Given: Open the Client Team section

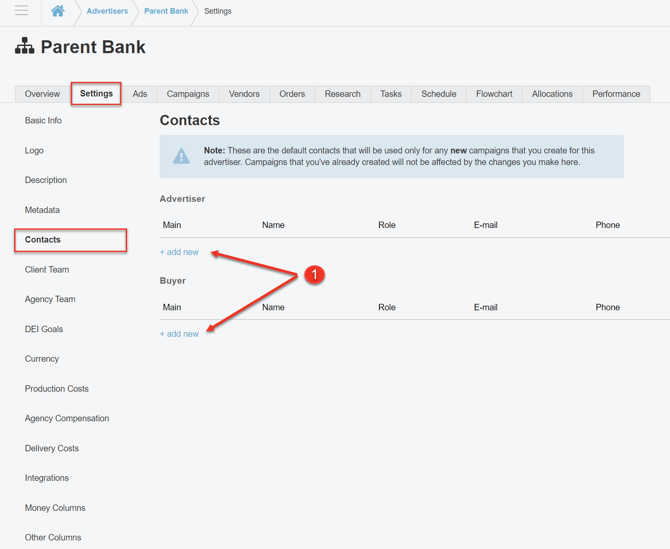Looking at the screenshot, I should tap(47, 270).
